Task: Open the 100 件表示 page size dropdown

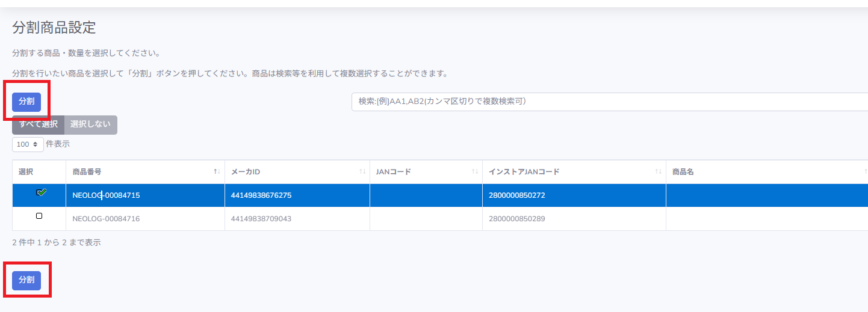Action: [28, 144]
